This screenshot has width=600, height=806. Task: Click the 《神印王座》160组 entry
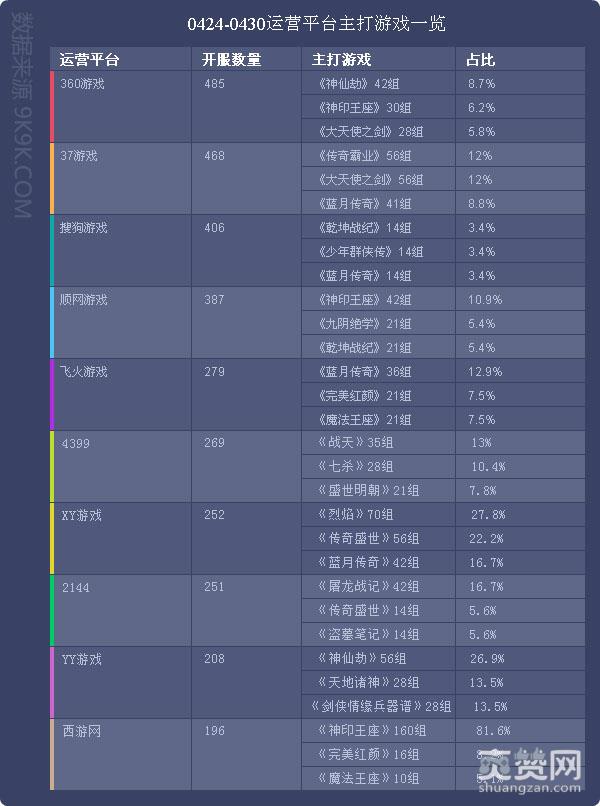(369, 731)
